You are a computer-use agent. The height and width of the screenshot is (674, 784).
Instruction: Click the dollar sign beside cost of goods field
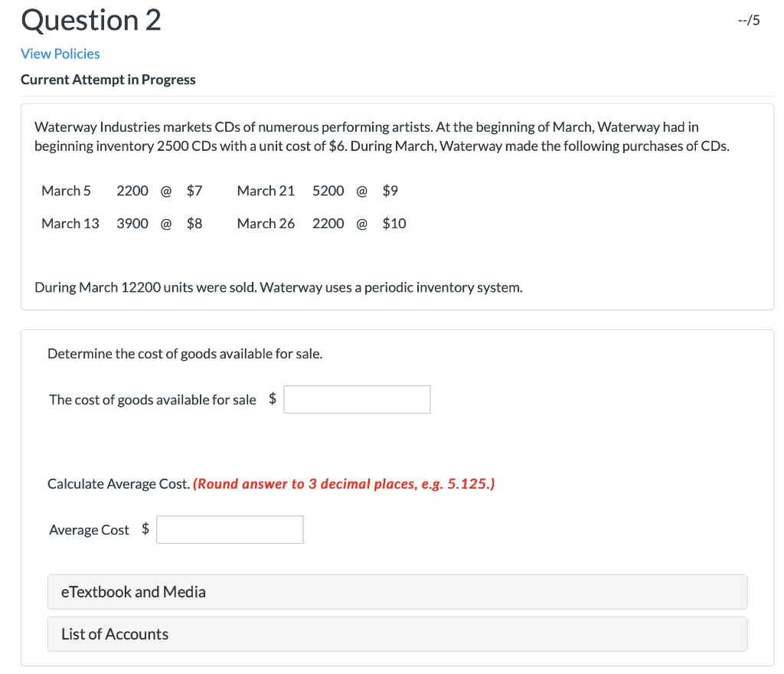click(x=272, y=399)
